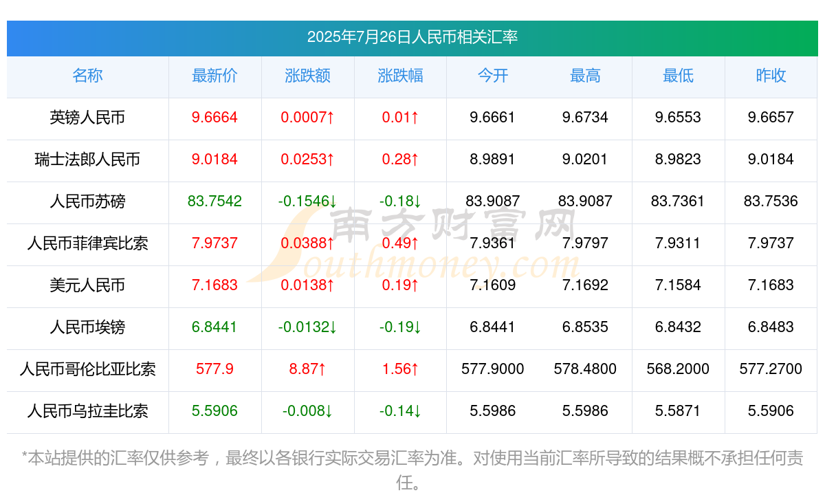The width and height of the screenshot is (825, 504).
Task: Click the change percent 0.19↑
Action: click(401, 285)
